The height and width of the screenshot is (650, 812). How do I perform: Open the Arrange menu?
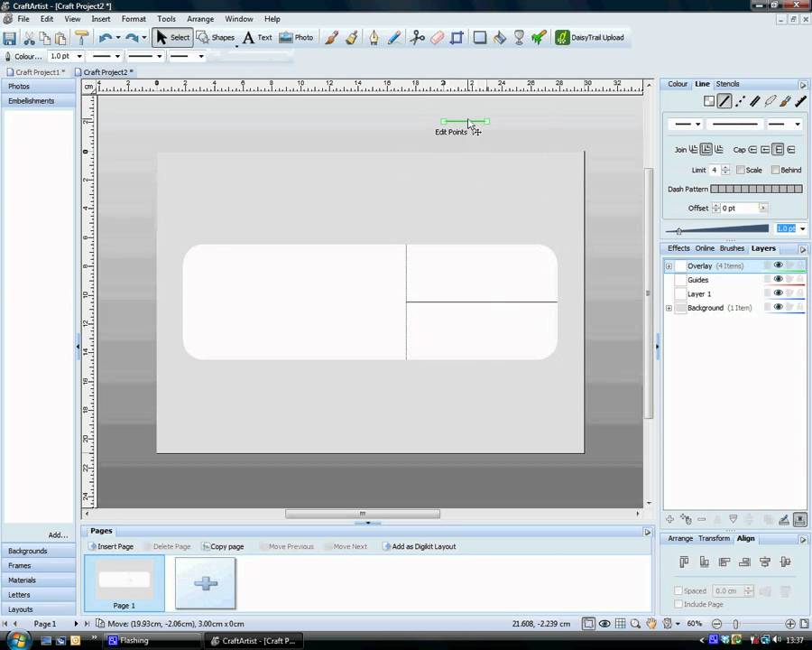coord(200,19)
